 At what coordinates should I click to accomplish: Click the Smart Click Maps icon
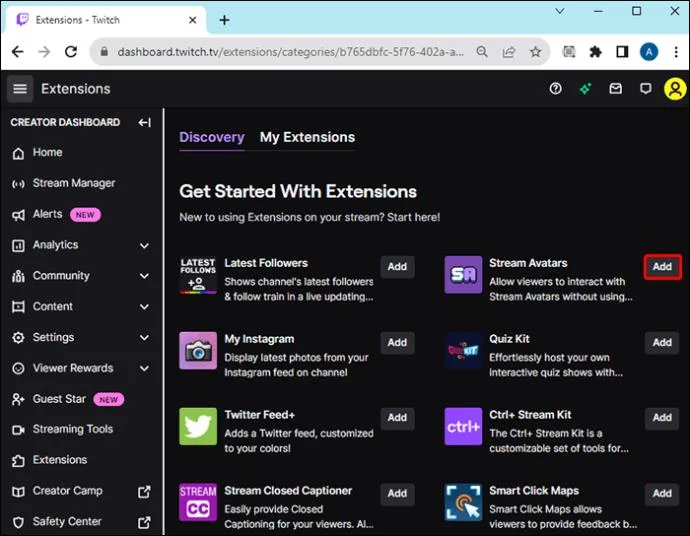click(x=463, y=502)
